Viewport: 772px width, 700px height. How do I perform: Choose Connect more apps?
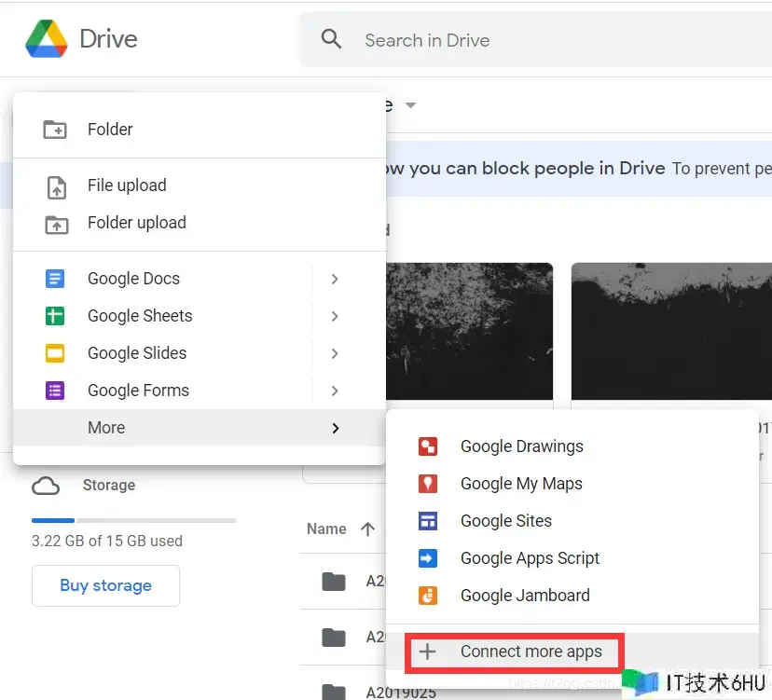pos(572,652)
